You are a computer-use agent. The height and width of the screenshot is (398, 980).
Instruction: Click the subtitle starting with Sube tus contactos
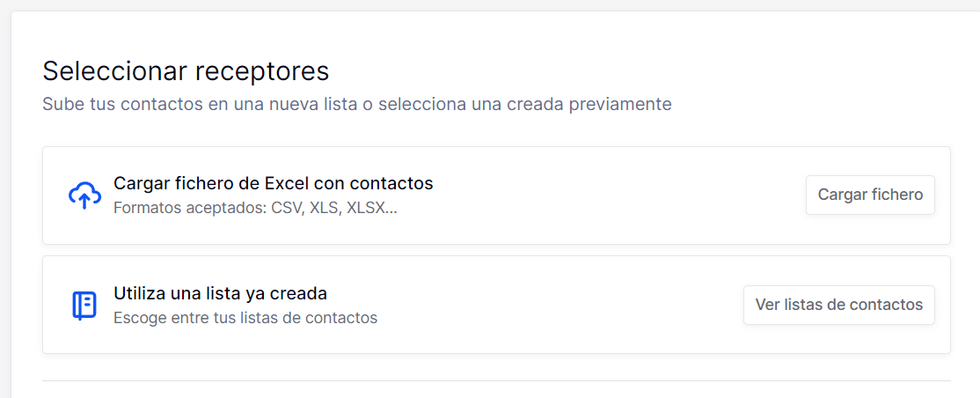tap(357, 104)
